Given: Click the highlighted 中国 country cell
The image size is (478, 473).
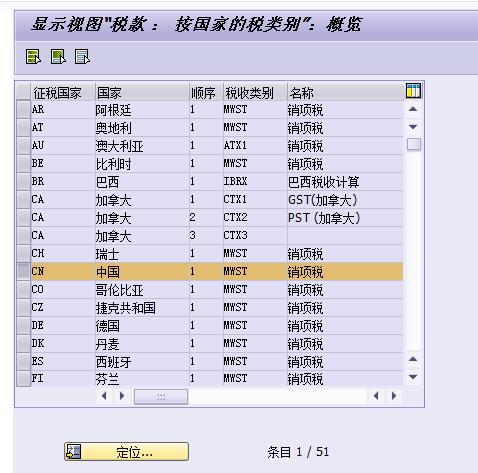Looking at the screenshot, I should coord(142,272).
